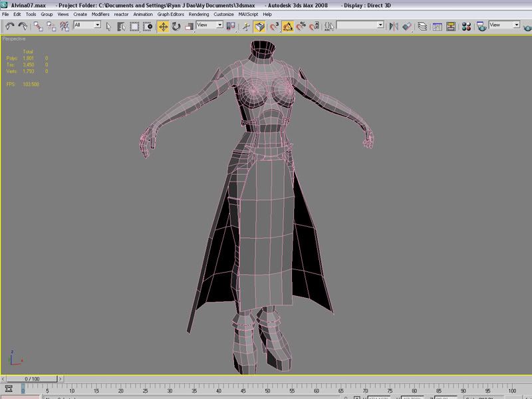Open the Layer Manager icon
The width and height of the screenshot is (532, 399).
[423, 26]
